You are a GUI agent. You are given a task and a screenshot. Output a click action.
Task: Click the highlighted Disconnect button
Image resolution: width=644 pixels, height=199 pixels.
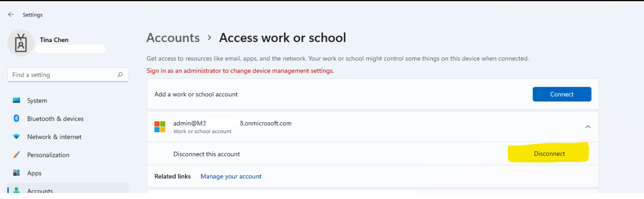point(549,154)
